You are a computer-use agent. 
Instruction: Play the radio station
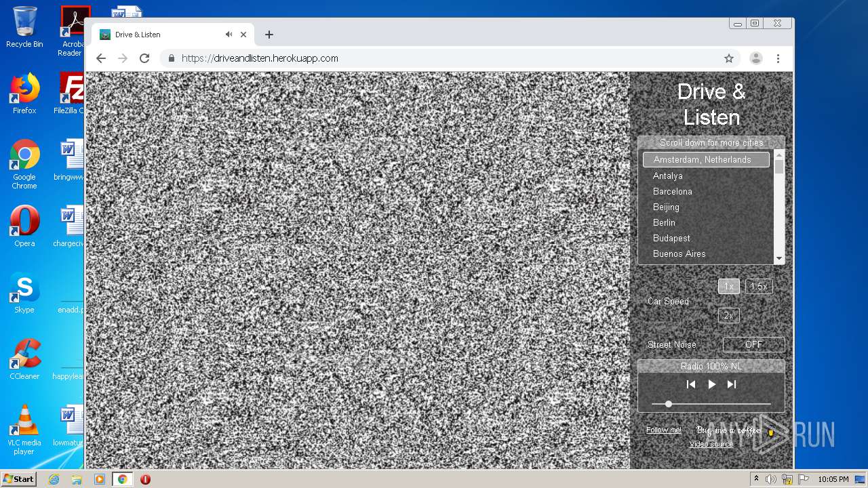(711, 384)
